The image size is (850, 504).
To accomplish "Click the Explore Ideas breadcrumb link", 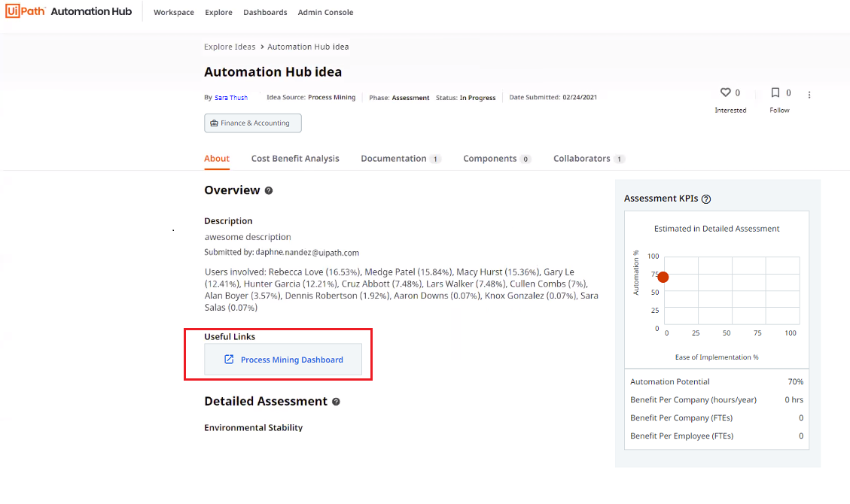I will pos(230,47).
